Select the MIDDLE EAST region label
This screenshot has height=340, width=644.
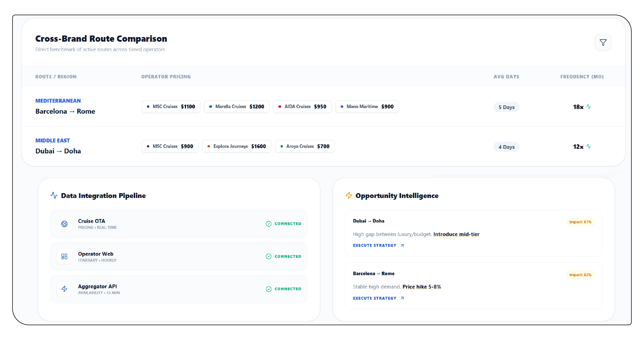(52, 140)
